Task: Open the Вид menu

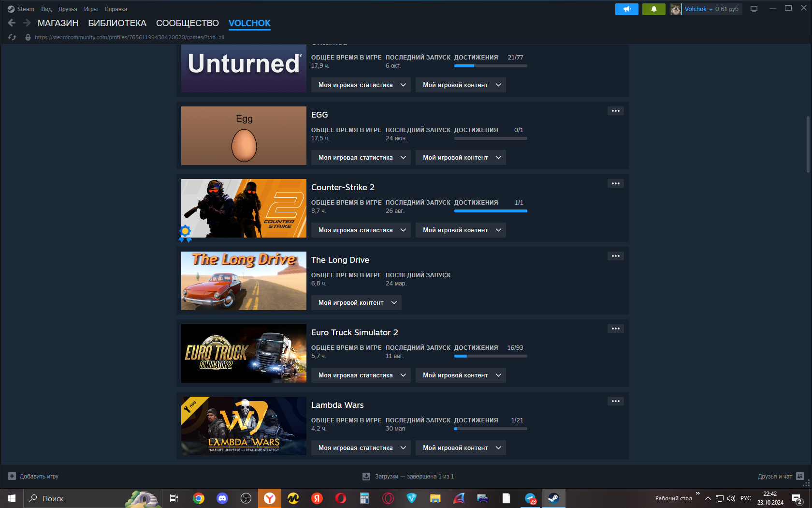Action: [46, 9]
